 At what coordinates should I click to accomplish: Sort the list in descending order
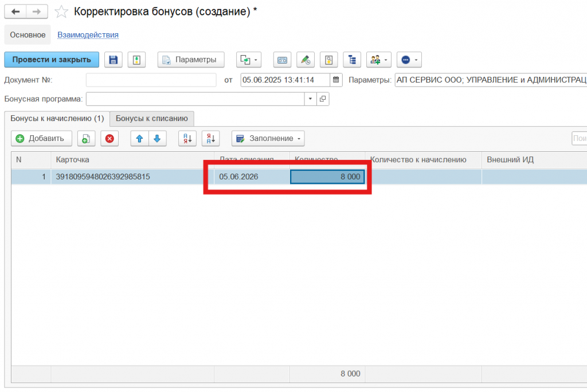(x=211, y=138)
